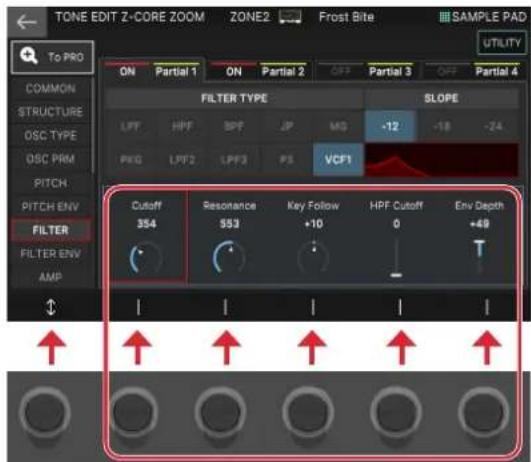Select the Cutoff on-screen knob
This screenshot has width=531, height=462.
(x=146, y=258)
